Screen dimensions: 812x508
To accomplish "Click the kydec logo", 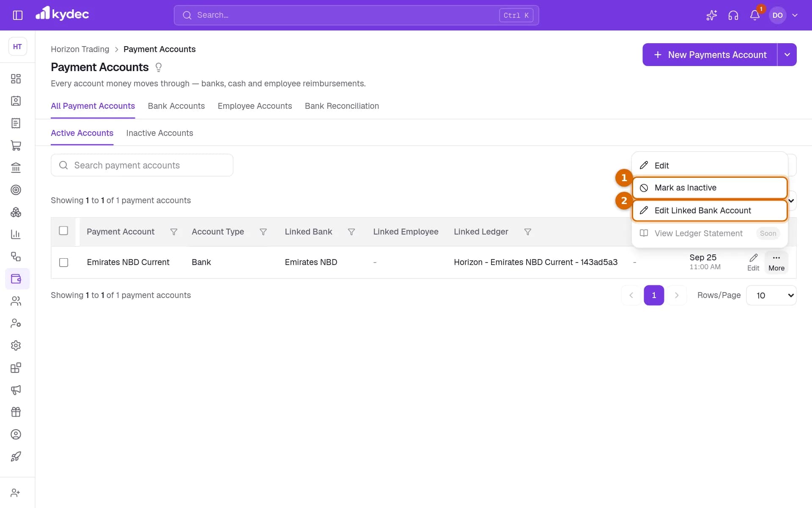I will tap(62, 14).
